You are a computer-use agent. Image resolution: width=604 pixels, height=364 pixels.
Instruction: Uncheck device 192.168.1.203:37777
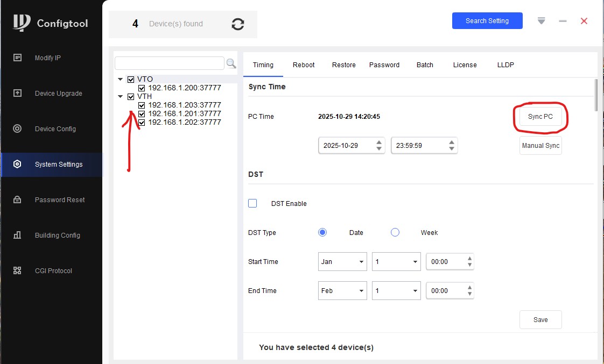(x=142, y=105)
